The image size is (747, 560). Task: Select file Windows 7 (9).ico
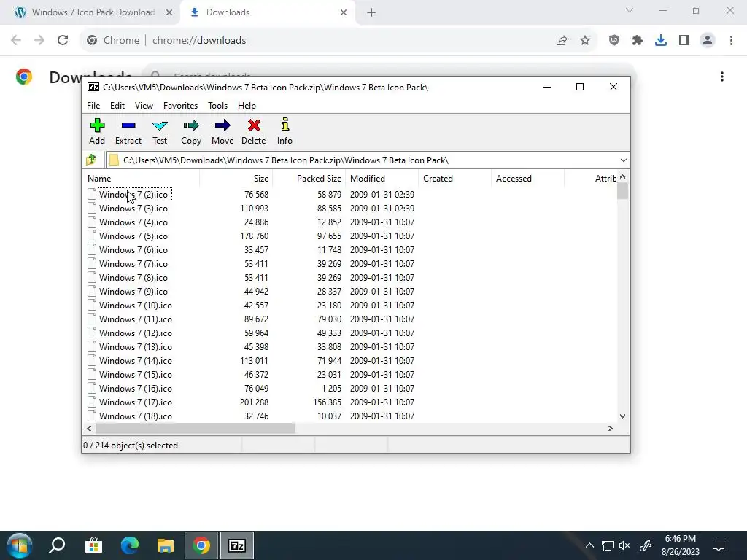[x=133, y=292]
